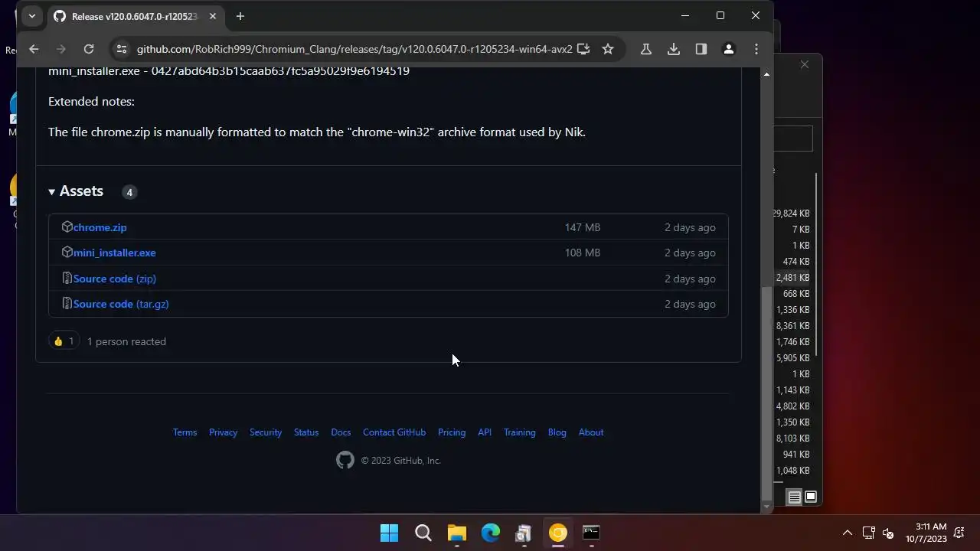Select the 2,481 KB file row in Explorer
The image size is (980, 551).
(x=794, y=278)
